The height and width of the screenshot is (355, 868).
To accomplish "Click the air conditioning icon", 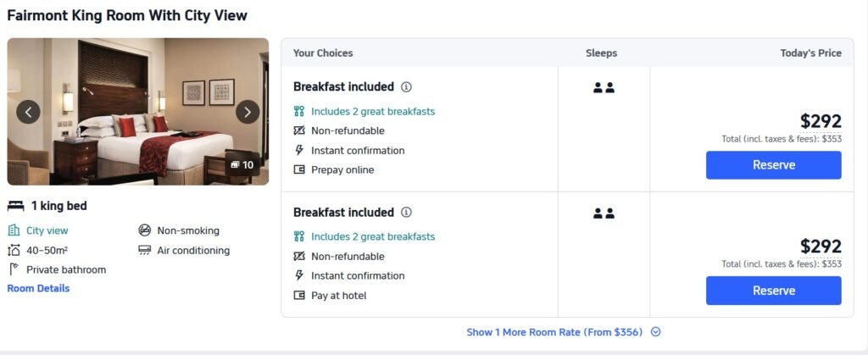I will click(x=144, y=251).
